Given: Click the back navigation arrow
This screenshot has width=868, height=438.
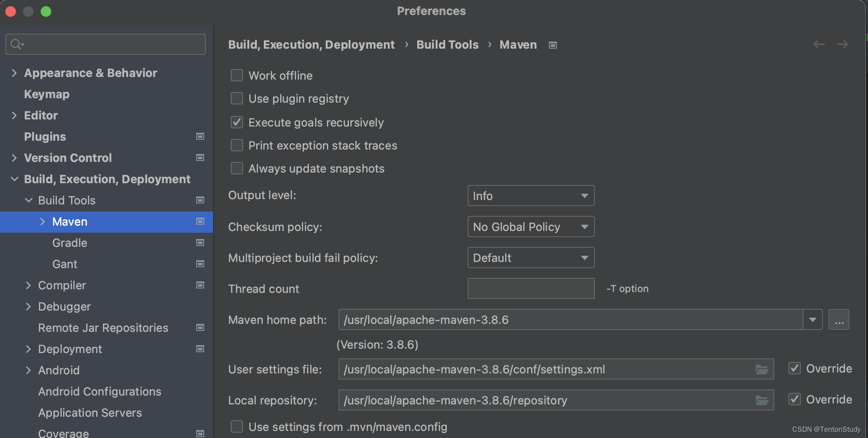Looking at the screenshot, I should click(819, 44).
